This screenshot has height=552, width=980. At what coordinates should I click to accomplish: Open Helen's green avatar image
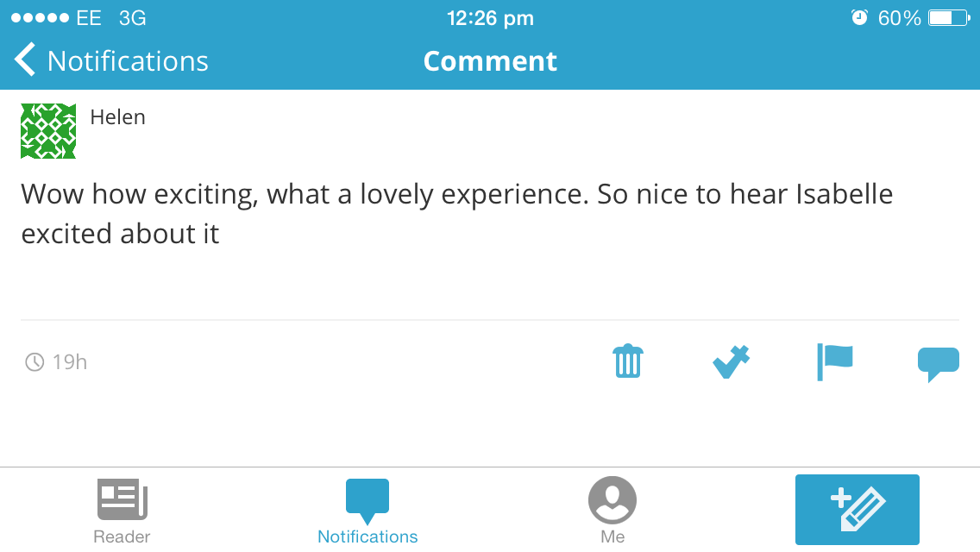tap(48, 131)
